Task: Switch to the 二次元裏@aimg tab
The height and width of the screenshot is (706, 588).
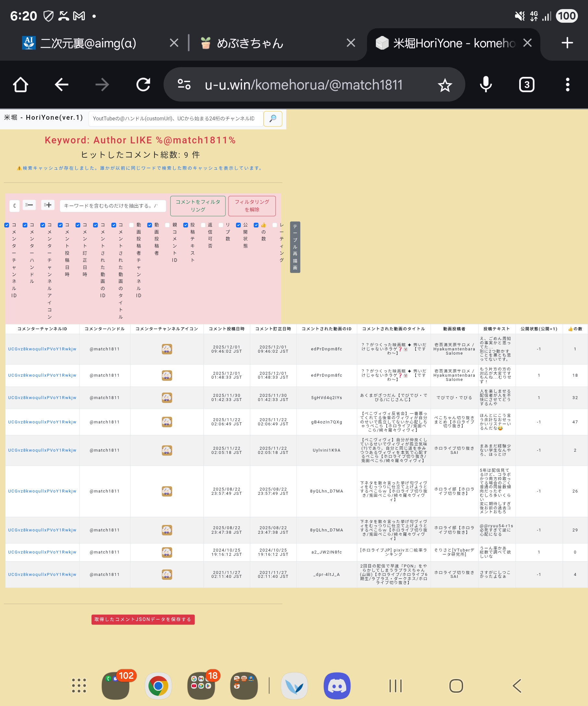Action: [88, 43]
